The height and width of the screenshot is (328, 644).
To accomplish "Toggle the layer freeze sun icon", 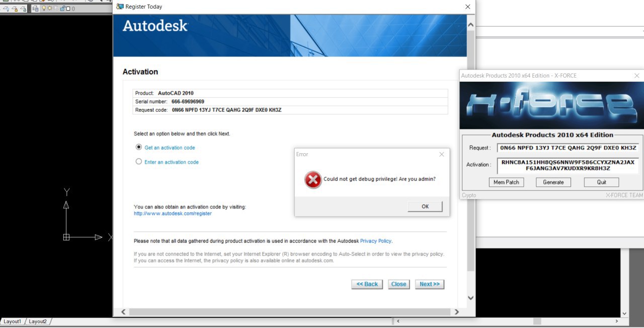I will click(50, 8).
